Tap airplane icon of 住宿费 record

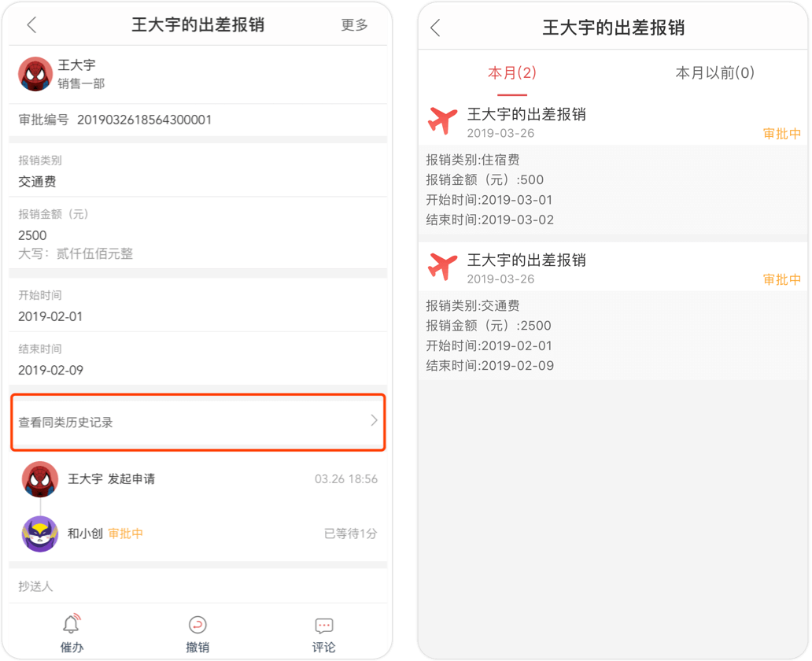coord(442,120)
